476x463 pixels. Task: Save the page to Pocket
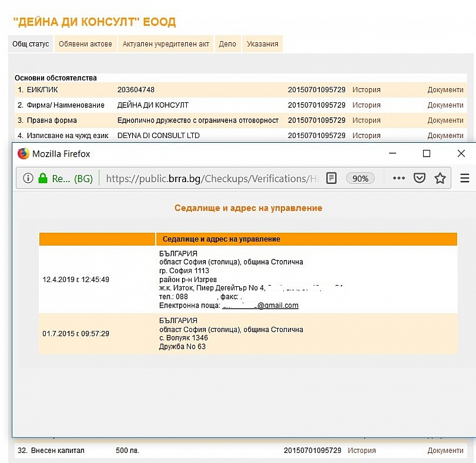pos(419,178)
